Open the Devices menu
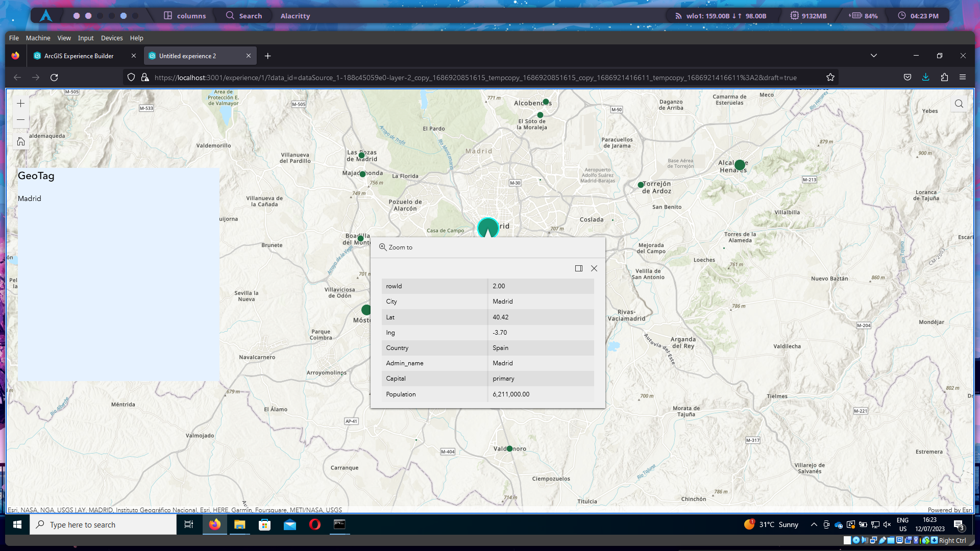This screenshot has height=551, width=980. click(112, 38)
